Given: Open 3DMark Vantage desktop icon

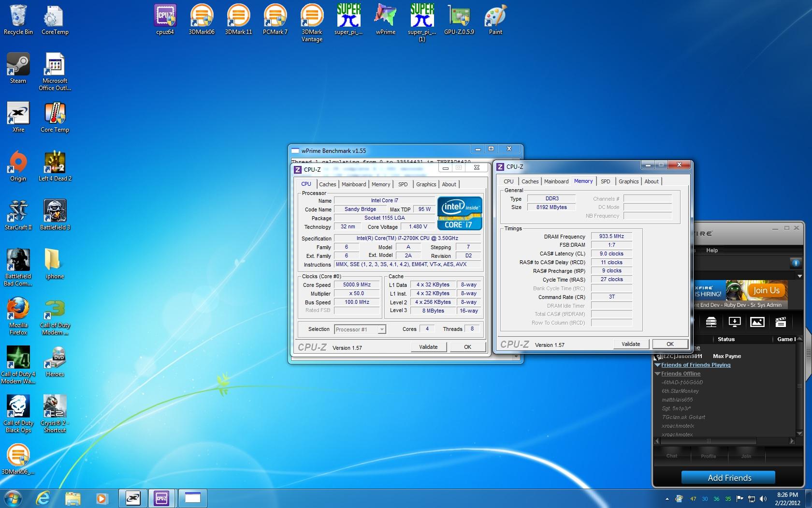Looking at the screenshot, I should 312,23.
